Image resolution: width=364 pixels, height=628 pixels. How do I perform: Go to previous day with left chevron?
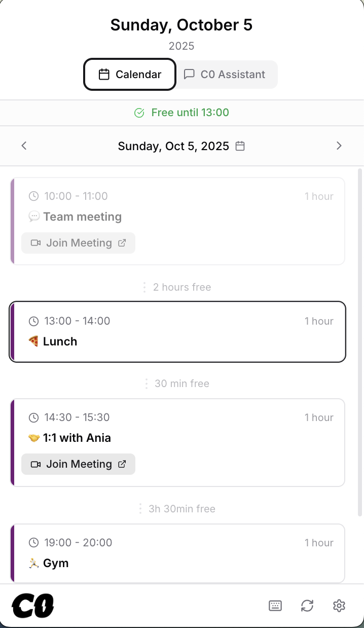tap(24, 146)
